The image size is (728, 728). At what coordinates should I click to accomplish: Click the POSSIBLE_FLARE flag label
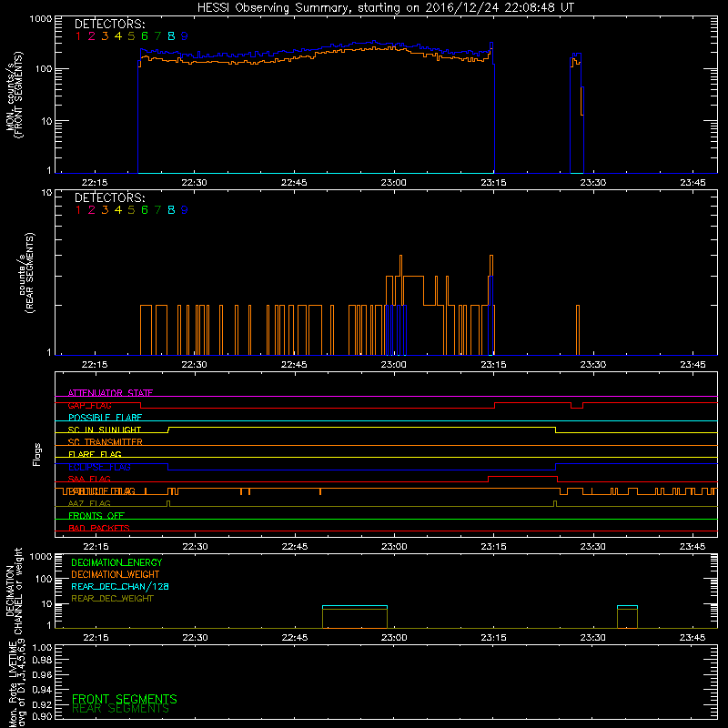coord(105,418)
